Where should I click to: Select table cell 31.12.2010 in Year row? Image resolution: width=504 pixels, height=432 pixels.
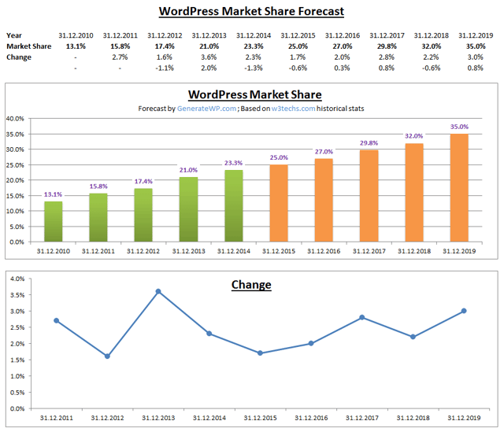pyautogui.click(x=76, y=35)
